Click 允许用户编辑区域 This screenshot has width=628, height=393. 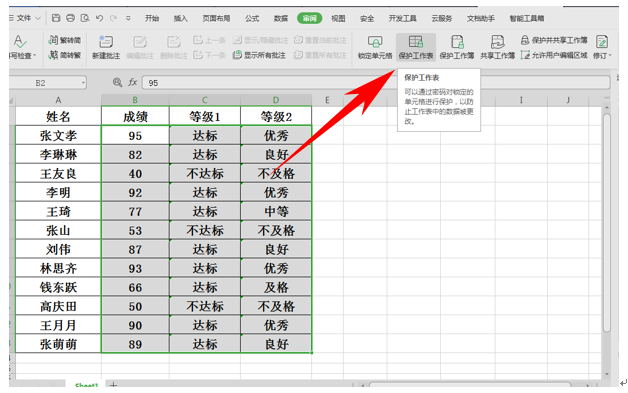tap(554, 55)
